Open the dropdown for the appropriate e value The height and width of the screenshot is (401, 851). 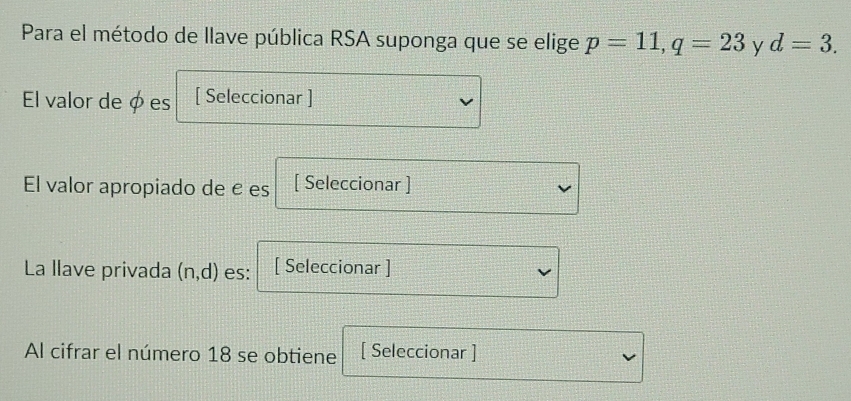tap(426, 187)
